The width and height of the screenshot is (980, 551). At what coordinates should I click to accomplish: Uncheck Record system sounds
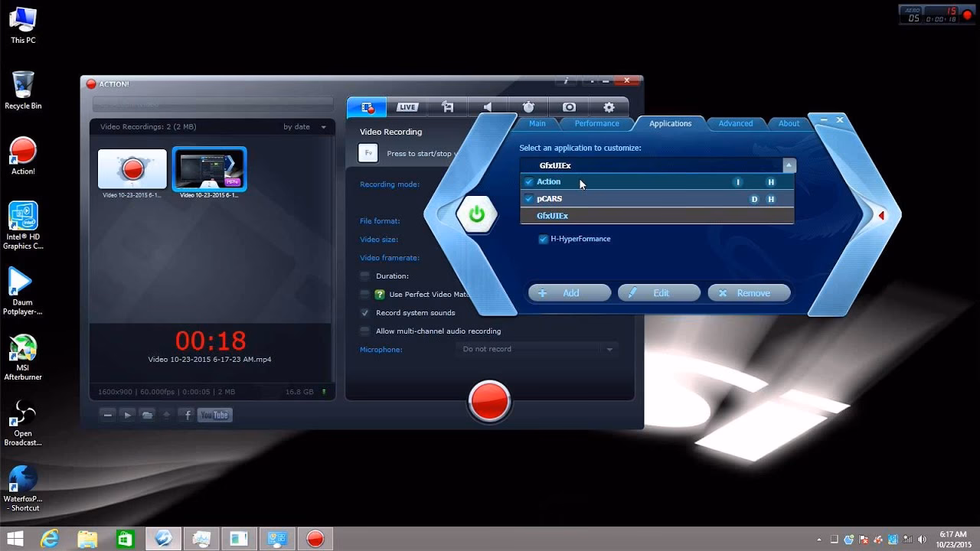click(365, 312)
